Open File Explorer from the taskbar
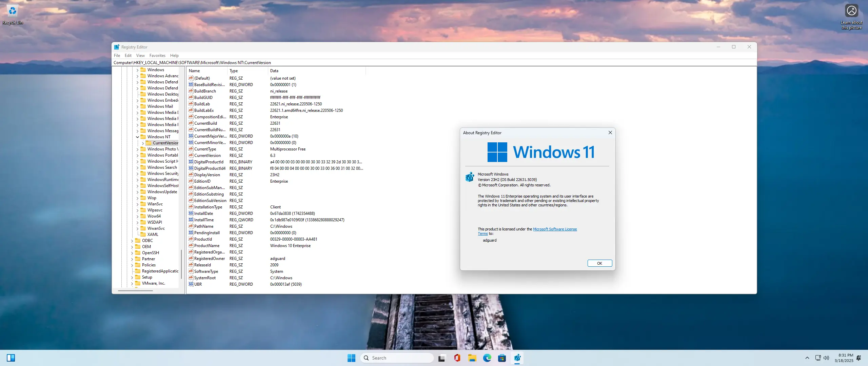Screen dimensions: 868x366 tap(472, 358)
